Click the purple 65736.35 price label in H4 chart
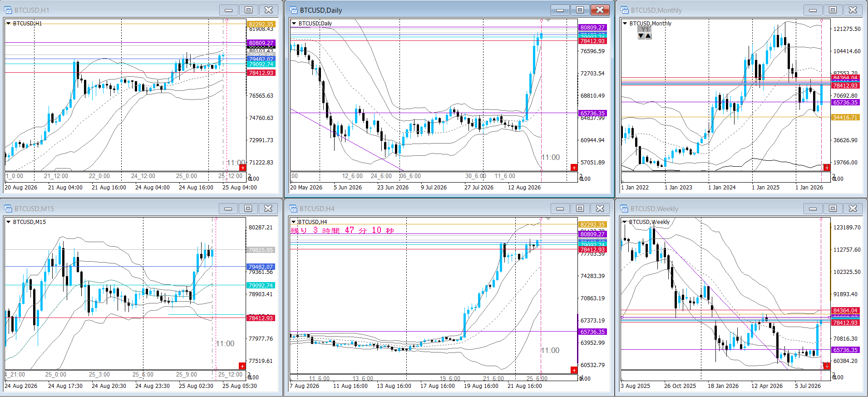Screen dimensions: 868x397 [x=592, y=332]
